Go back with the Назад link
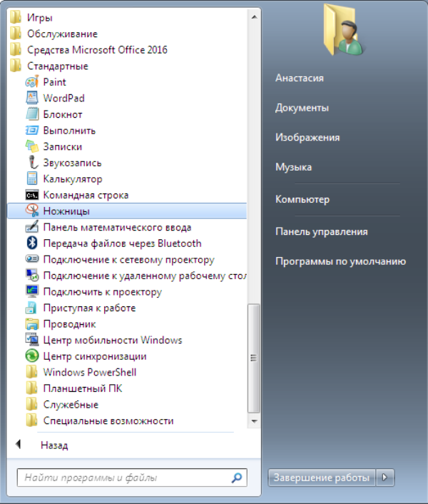The height and width of the screenshot is (504, 428). tap(54, 445)
